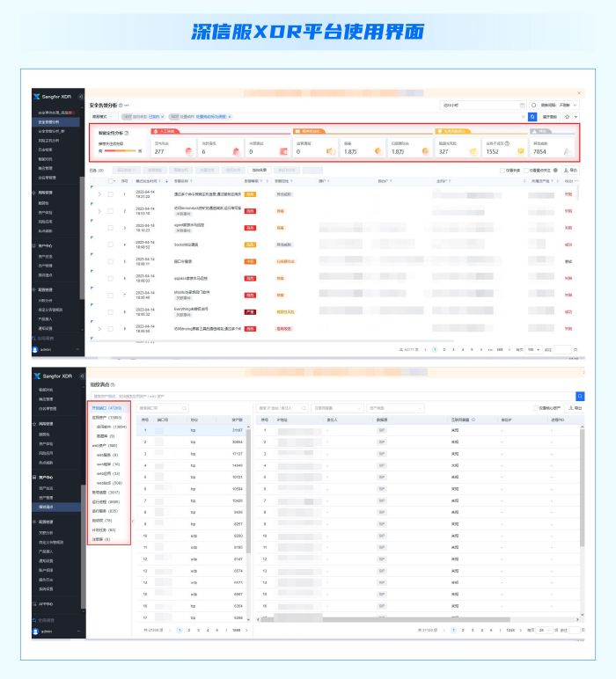Viewport: 616px width, 679px height.
Task: Open the page size dropdown in the lower table pagination
Action: click(546, 630)
